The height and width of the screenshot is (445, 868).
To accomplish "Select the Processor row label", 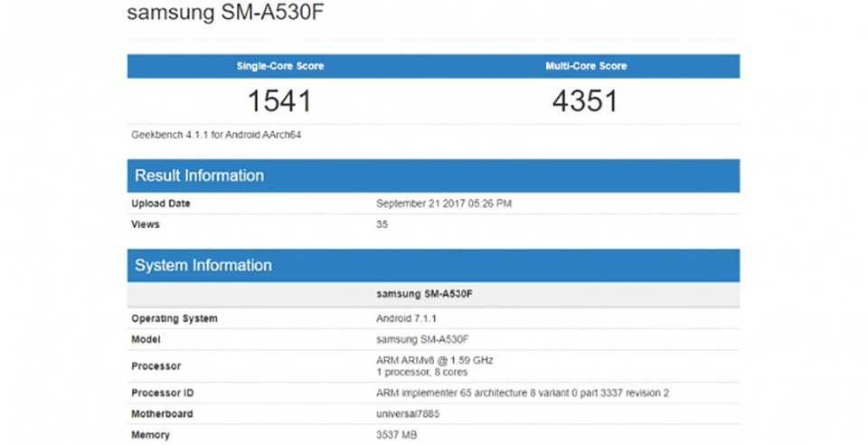I will (x=156, y=366).
